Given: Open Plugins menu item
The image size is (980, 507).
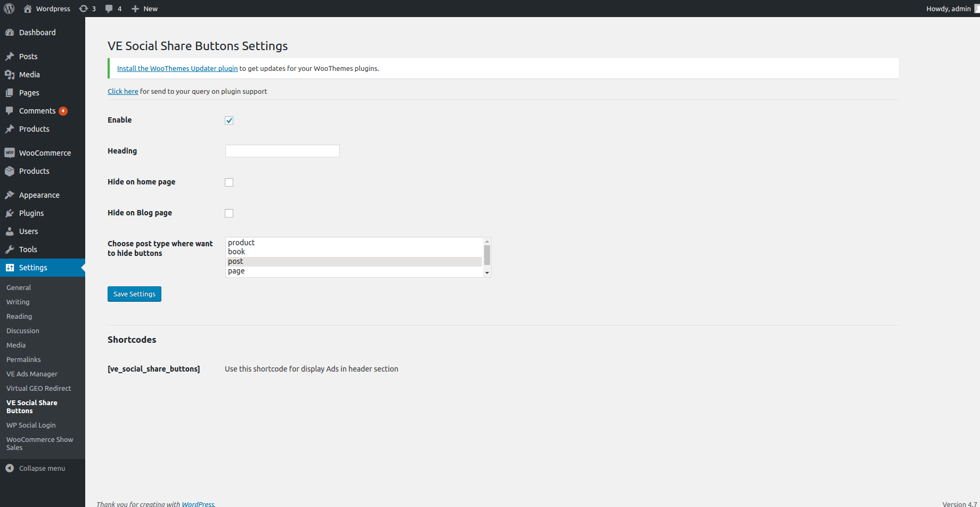Looking at the screenshot, I should (x=43, y=213).
